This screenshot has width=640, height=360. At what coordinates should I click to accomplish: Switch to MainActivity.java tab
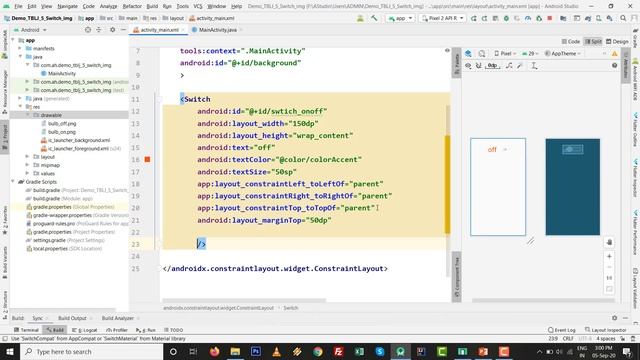tap(217, 30)
